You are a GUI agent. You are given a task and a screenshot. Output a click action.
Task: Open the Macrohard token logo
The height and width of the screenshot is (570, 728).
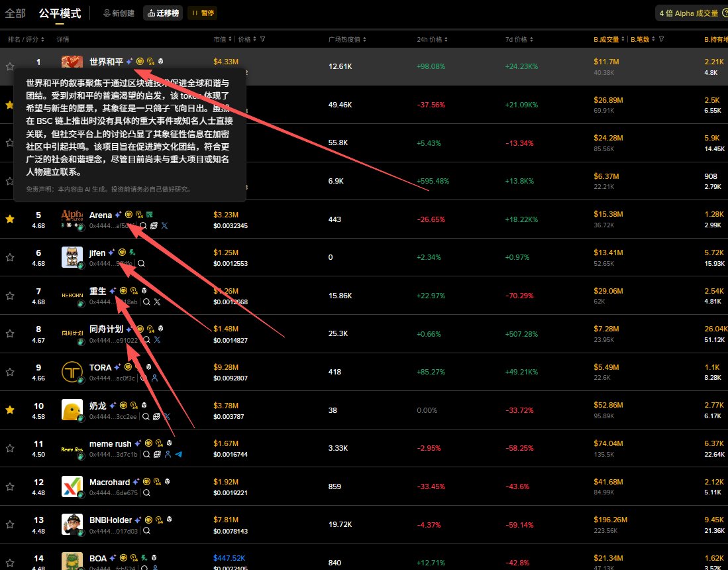(72, 487)
